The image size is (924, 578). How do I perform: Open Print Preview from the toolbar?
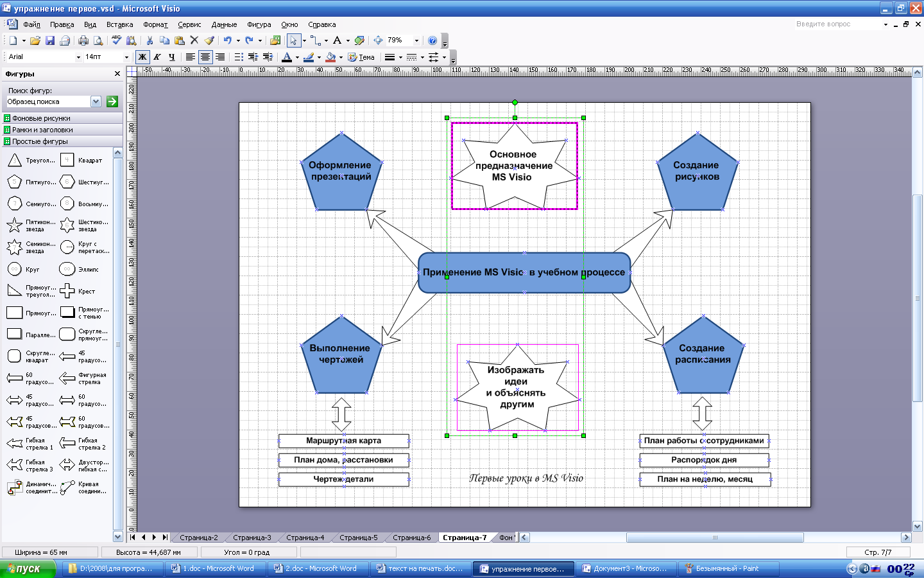click(x=98, y=40)
